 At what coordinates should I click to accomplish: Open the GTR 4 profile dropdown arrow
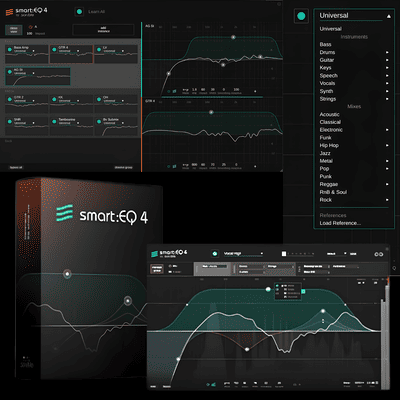(78, 51)
